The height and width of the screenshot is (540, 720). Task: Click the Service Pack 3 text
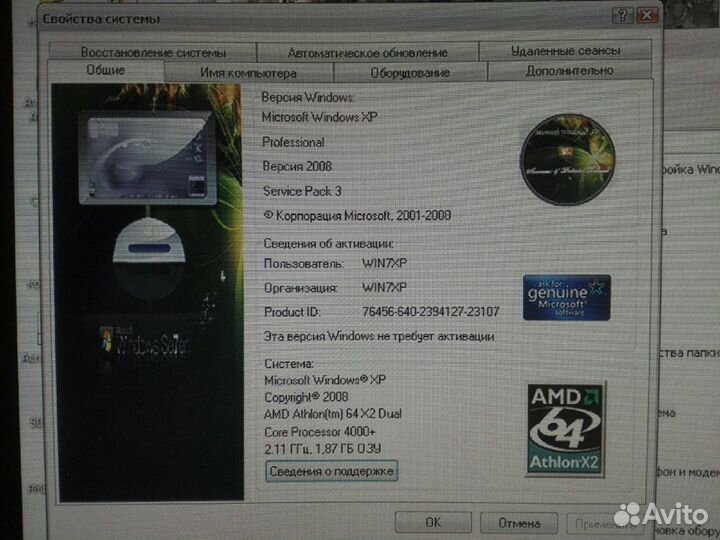point(302,191)
